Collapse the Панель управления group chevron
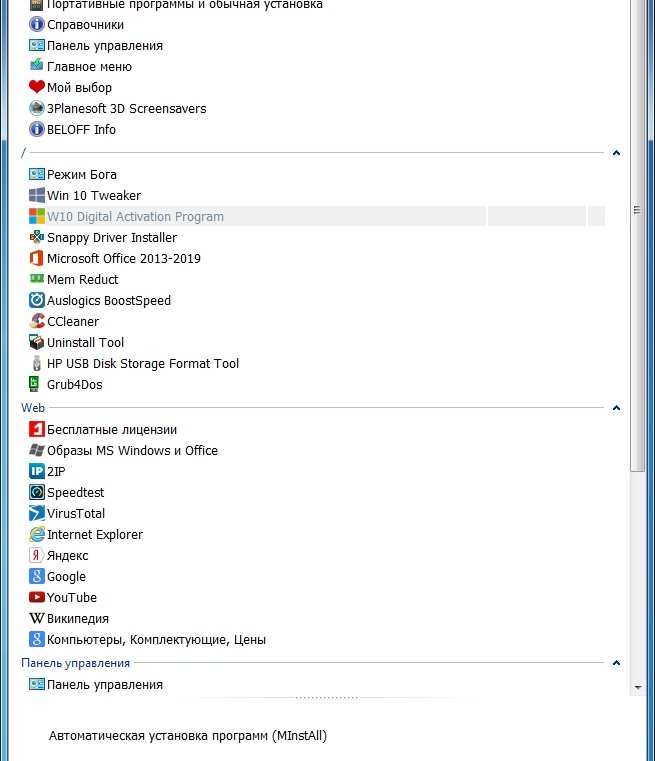Viewport: 655px width, 761px height. [x=616, y=662]
